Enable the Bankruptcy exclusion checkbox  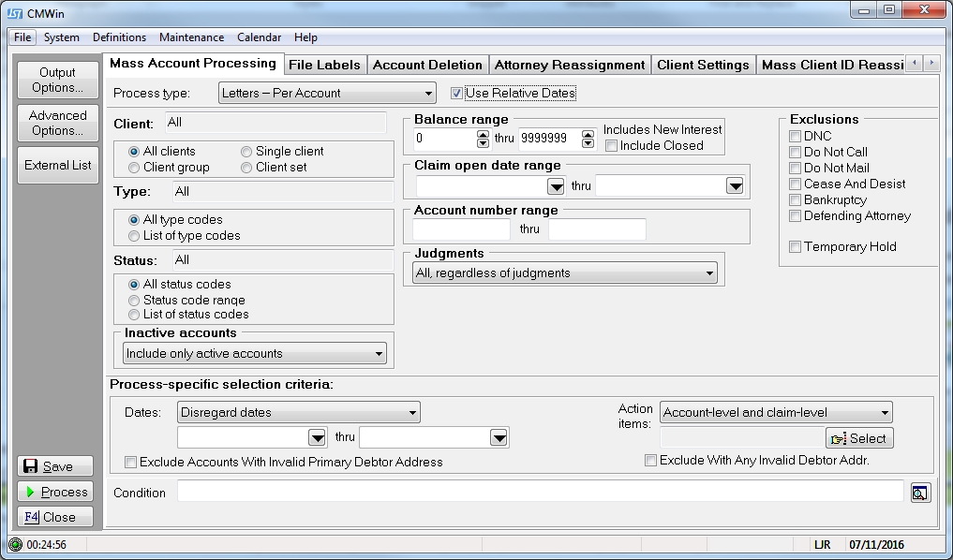[x=796, y=200]
